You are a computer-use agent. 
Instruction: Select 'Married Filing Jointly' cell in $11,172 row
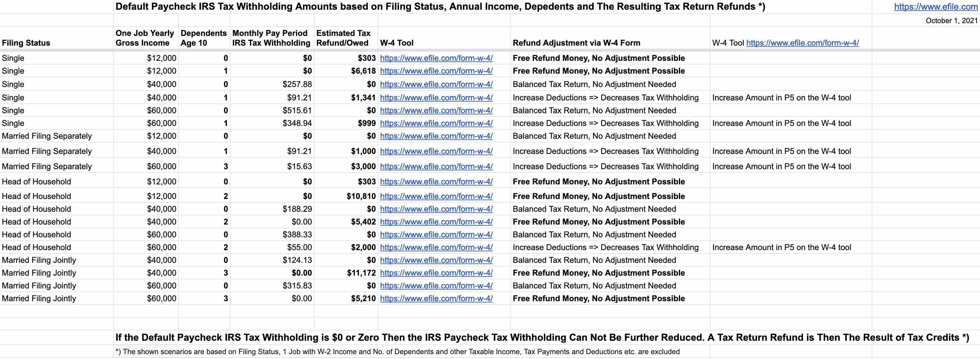coord(56,273)
